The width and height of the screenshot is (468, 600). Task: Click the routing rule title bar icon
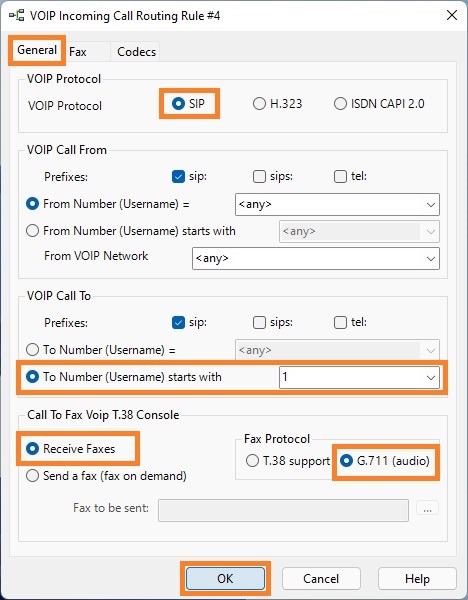tap(16, 16)
